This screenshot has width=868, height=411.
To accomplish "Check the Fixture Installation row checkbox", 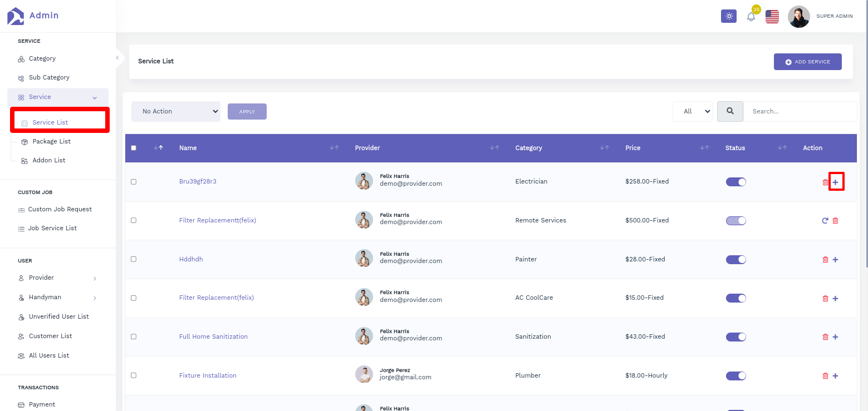I will click(x=134, y=375).
